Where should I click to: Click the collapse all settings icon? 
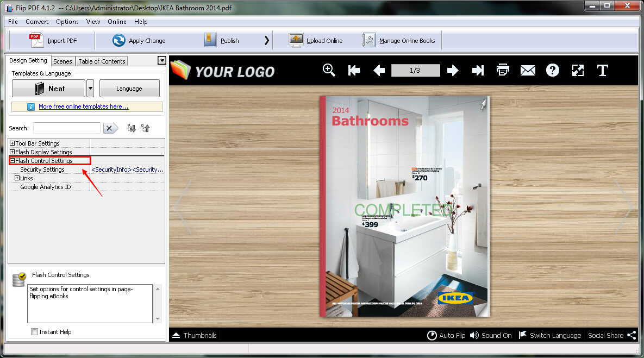tap(146, 128)
